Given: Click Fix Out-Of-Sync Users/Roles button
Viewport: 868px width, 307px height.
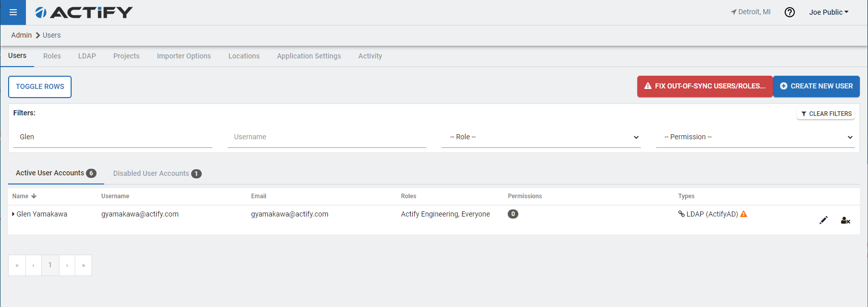Looking at the screenshot, I should [705, 86].
